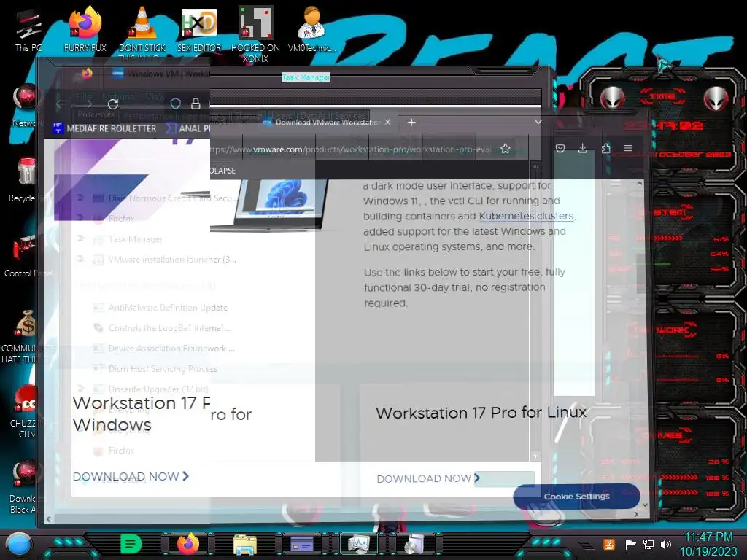Click the site padlock icon

coord(196,104)
